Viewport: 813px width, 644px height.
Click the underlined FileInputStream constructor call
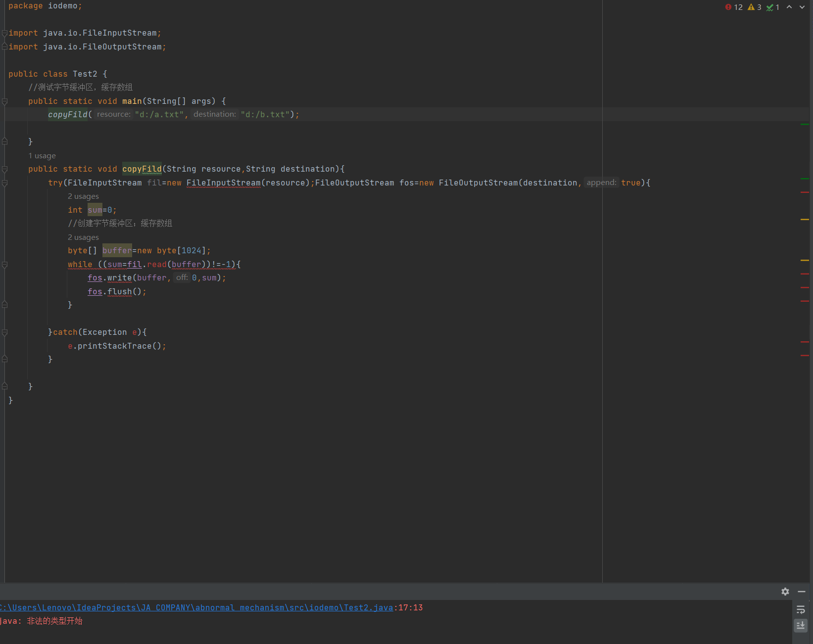tap(224, 183)
